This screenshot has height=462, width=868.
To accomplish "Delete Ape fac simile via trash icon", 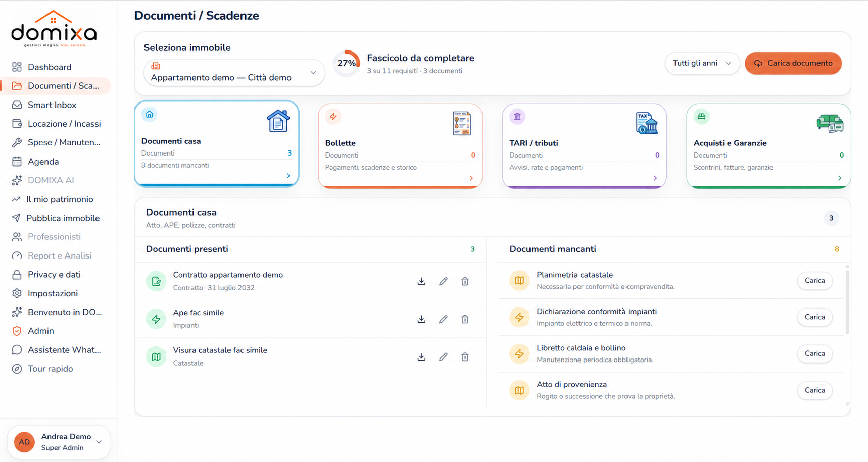I will [465, 319].
